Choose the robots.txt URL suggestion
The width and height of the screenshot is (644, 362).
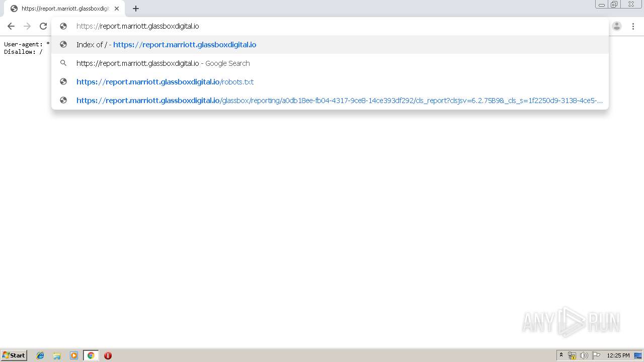click(x=330, y=82)
